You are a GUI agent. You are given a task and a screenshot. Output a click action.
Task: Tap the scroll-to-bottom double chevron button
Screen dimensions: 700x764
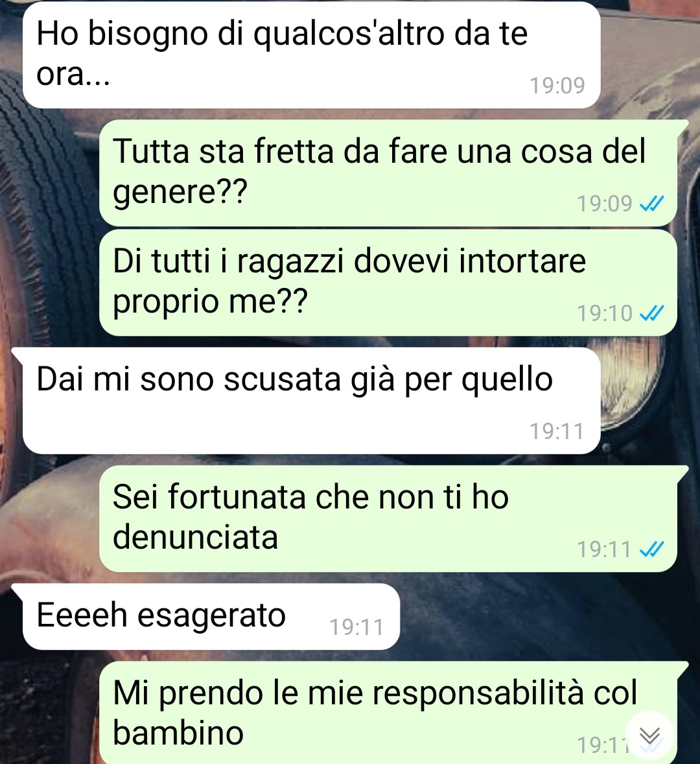point(649,735)
